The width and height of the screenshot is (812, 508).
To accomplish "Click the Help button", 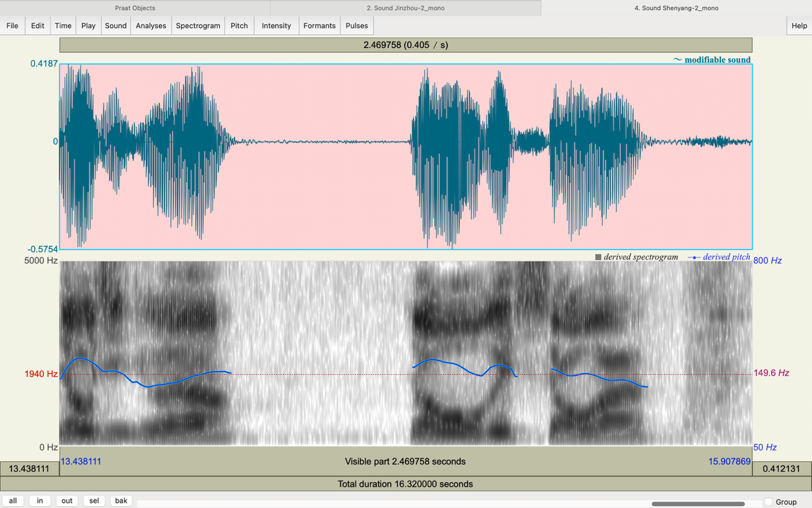I will point(799,26).
